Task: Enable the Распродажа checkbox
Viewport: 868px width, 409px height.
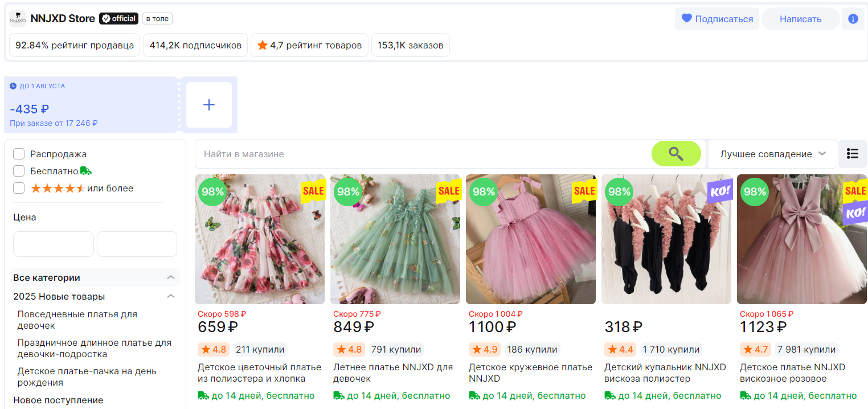Action: pos(19,154)
